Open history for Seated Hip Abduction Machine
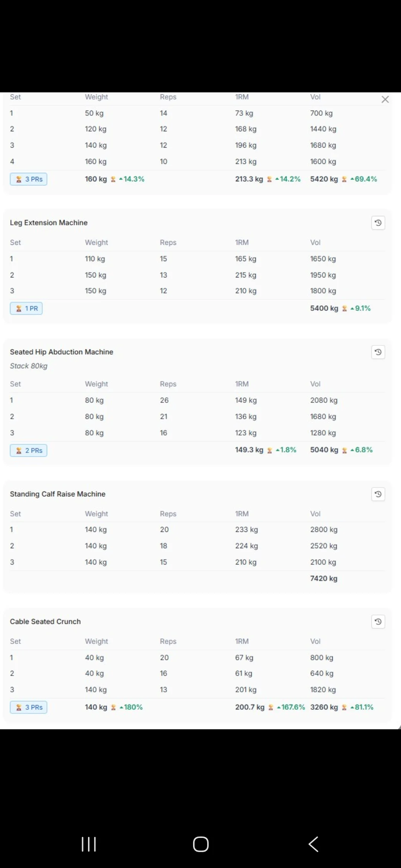The image size is (401, 868). [378, 352]
